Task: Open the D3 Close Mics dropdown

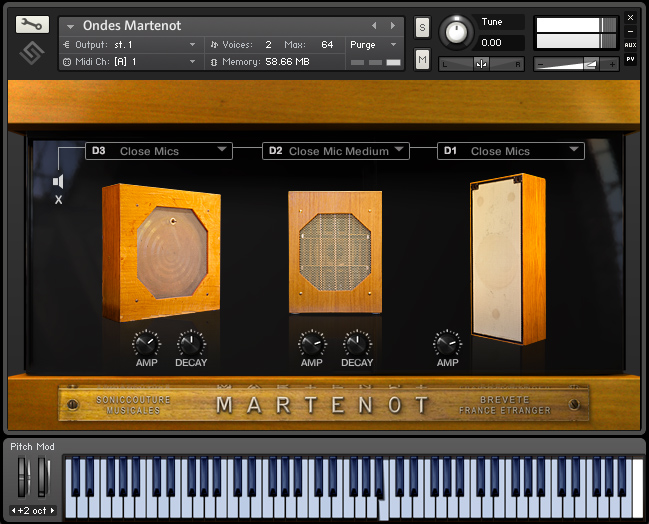Action: (x=159, y=151)
